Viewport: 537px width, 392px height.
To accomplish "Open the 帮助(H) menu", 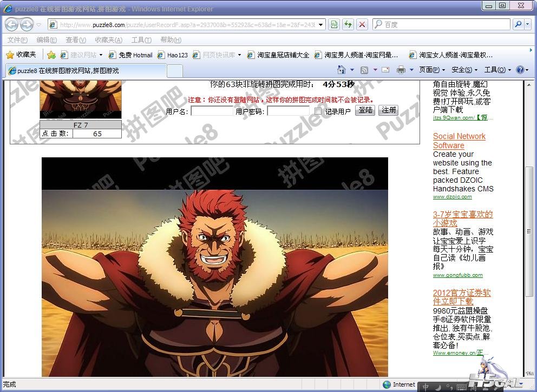I will click(x=171, y=40).
